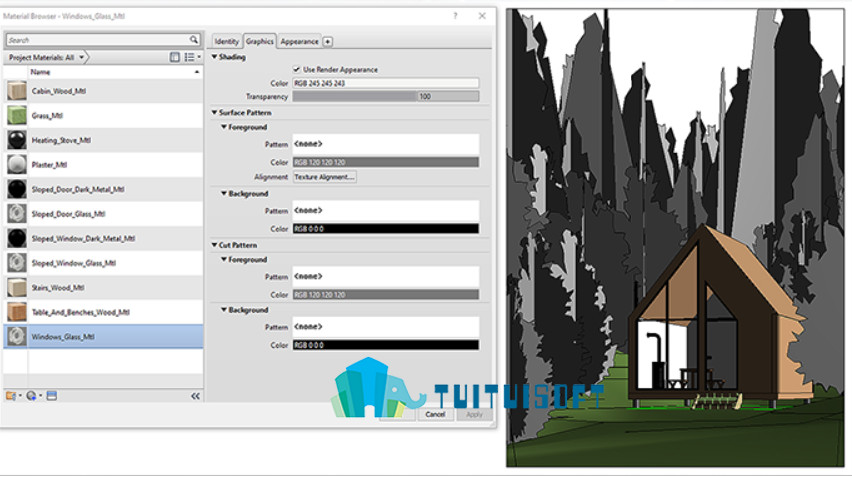Screen dimensions: 852x477
Task: Click the Sloped_Door_Glass_Mtl thumbnail
Action: point(16,214)
